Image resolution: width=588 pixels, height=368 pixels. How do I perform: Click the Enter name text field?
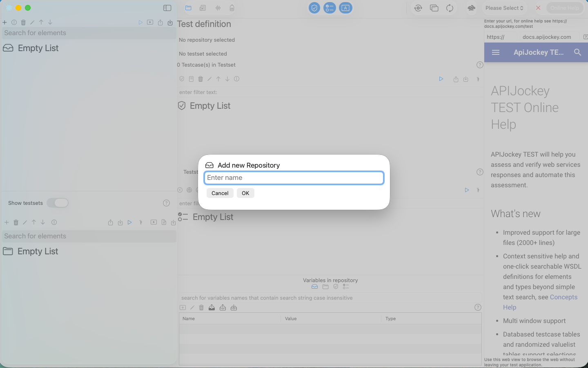coord(294,178)
